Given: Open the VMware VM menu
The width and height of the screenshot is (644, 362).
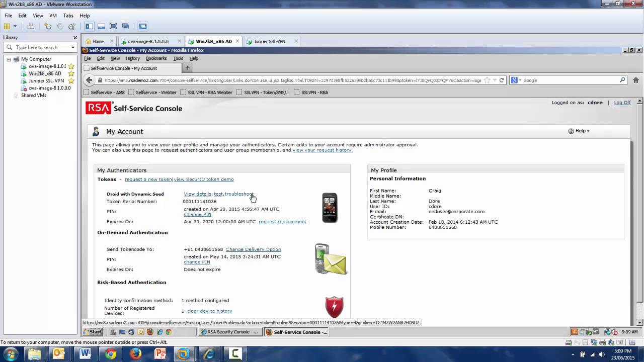Looking at the screenshot, I should [x=53, y=16].
